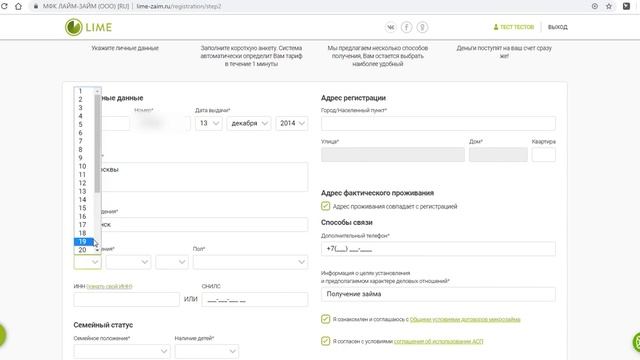Open the marital status dropdown
640x360 pixels.
point(122,351)
